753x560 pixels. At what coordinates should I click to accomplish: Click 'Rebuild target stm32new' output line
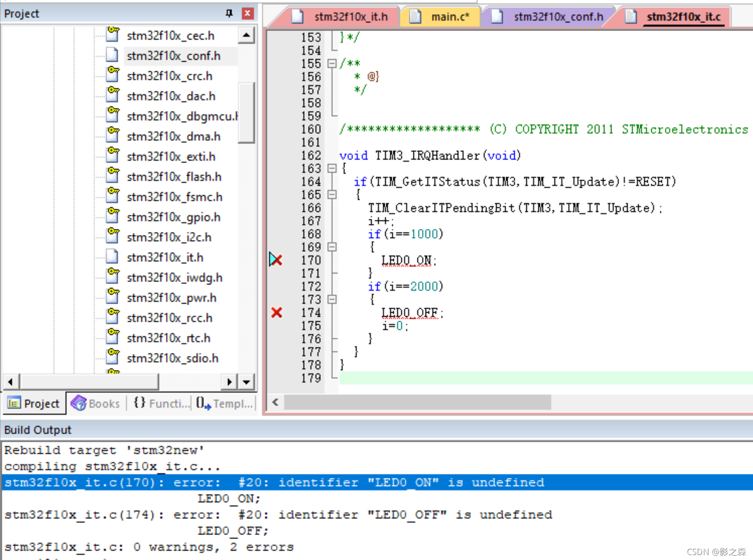tap(104, 450)
